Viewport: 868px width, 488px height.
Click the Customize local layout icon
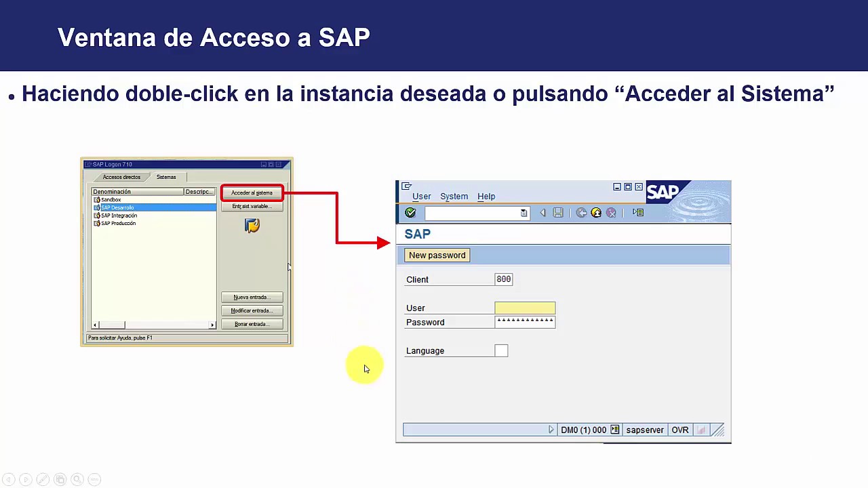click(x=638, y=213)
